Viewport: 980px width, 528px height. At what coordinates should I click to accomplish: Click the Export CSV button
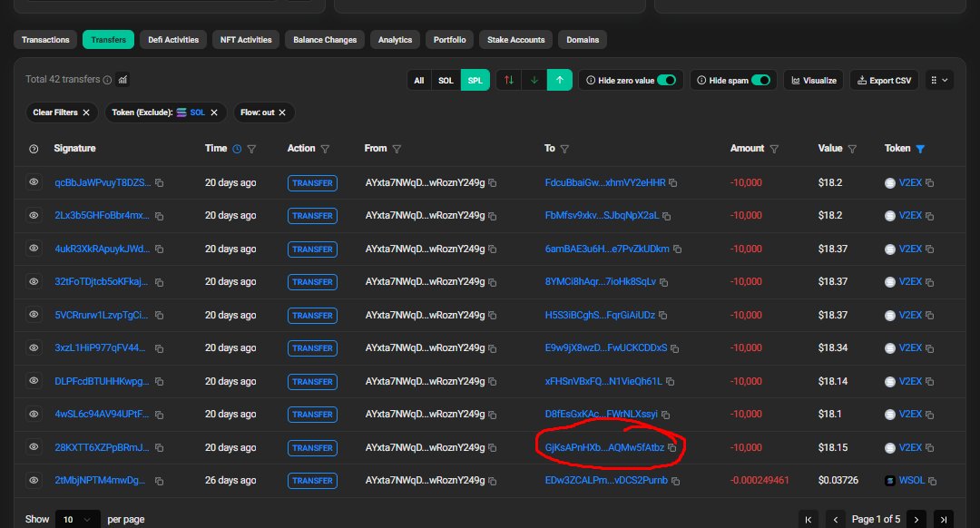point(884,80)
